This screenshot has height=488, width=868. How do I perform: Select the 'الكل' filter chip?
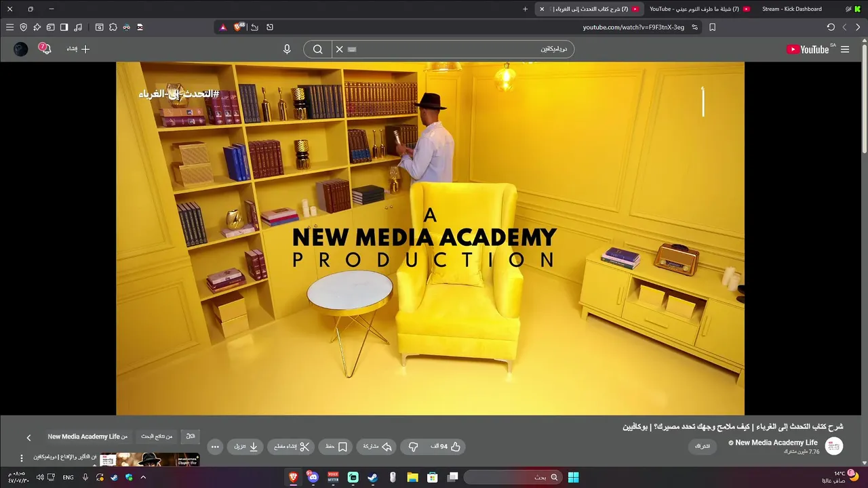[191, 436]
